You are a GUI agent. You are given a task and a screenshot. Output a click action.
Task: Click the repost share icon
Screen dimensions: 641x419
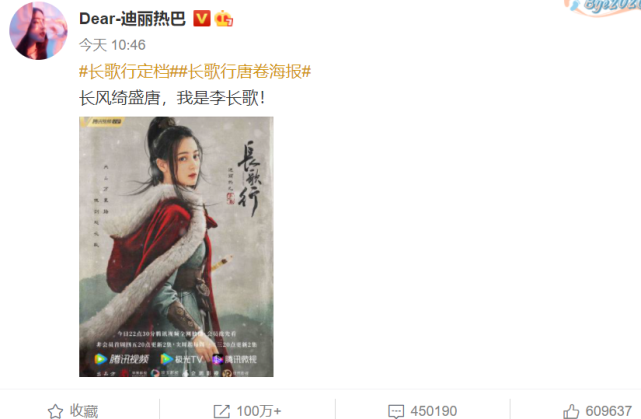[x=222, y=411]
